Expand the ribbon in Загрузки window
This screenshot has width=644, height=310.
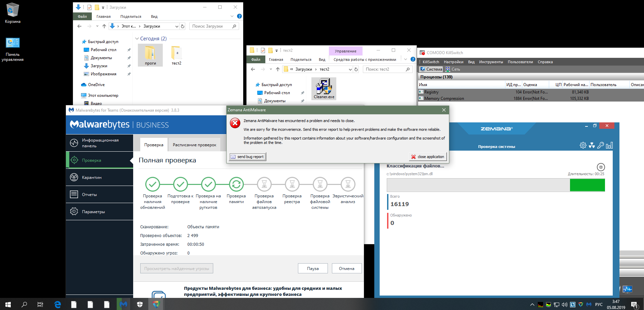(232, 16)
